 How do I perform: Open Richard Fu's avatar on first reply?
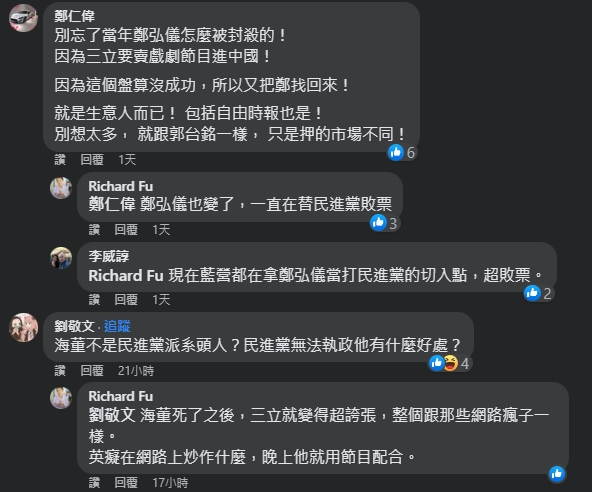(61, 188)
